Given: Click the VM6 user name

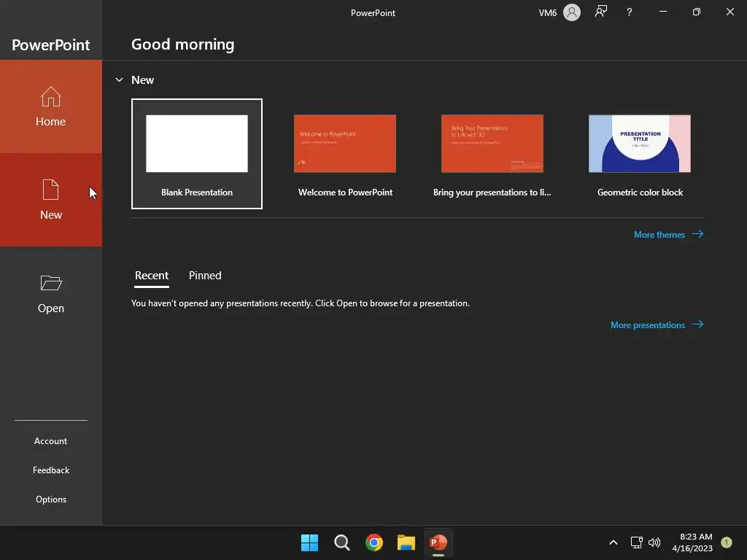Looking at the screenshot, I should point(547,13).
